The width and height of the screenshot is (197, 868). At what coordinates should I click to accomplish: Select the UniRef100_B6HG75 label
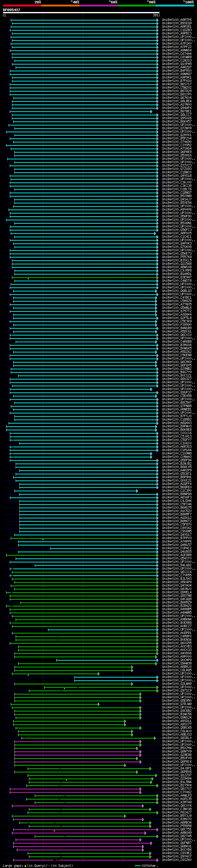tap(177, 507)
